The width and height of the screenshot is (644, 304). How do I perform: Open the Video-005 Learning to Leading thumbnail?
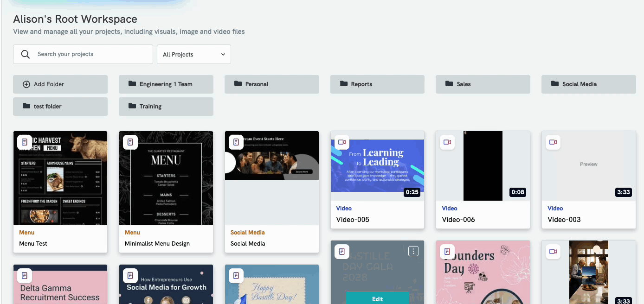377,166
